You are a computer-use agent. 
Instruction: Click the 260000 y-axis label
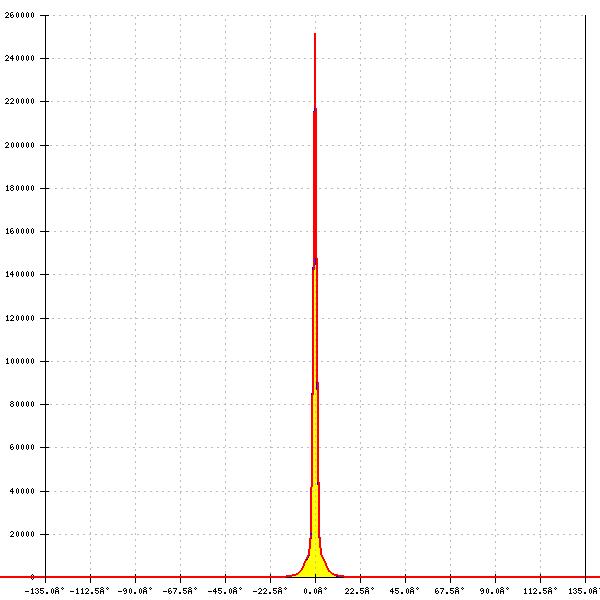point(20,16)
